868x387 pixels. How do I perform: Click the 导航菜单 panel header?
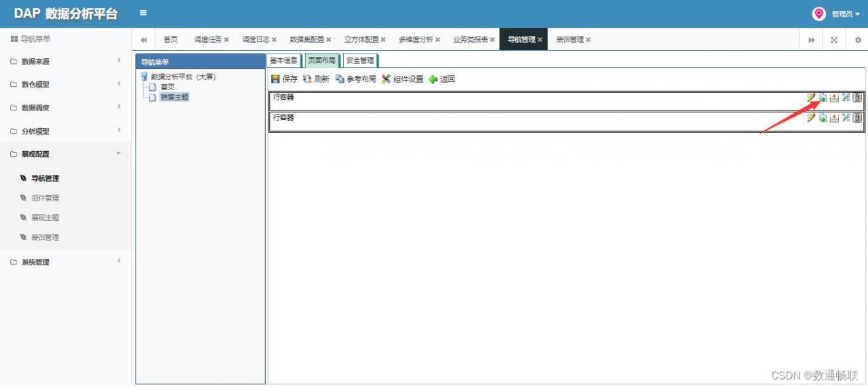pos(201,62)
